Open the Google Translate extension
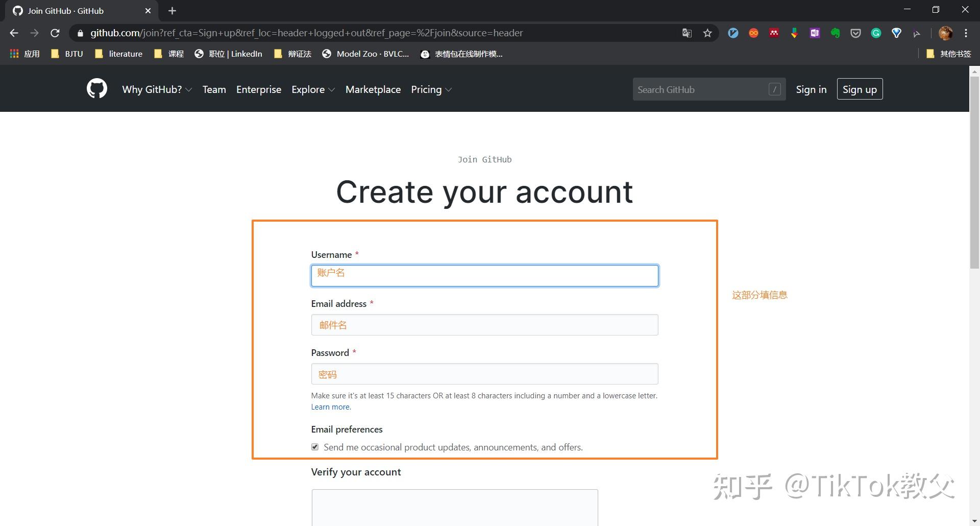The width and height of the screenshot is (980, 526). (x=687, y=33)
